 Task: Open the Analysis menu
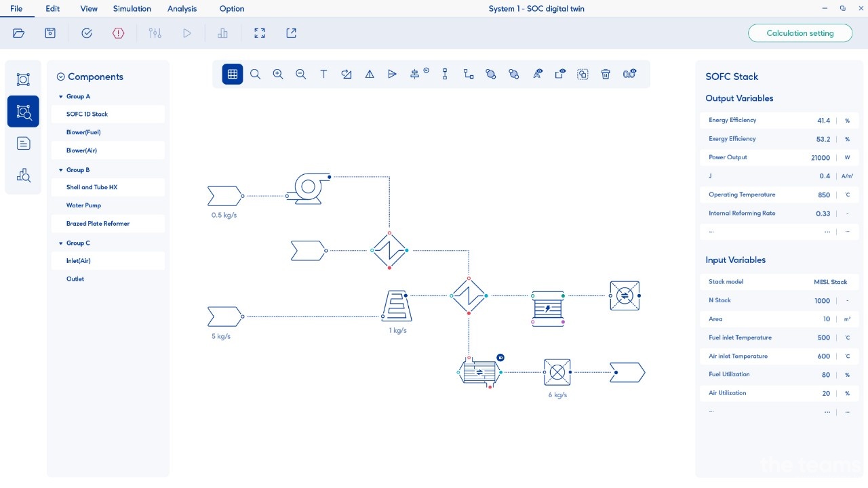pyautogui.click(x=182, y=9)
